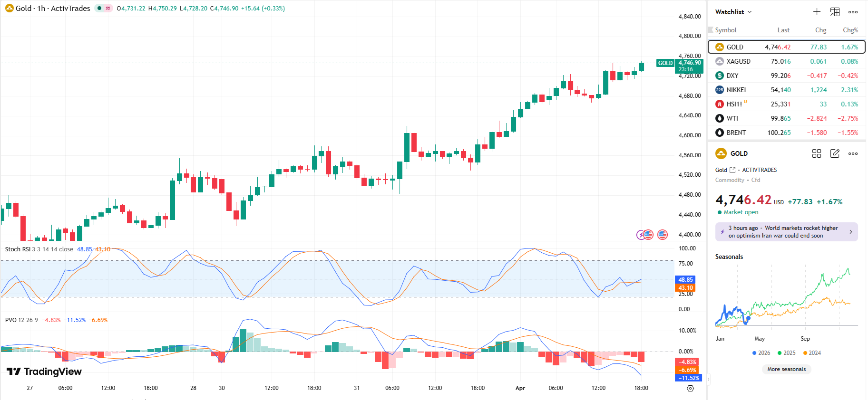Viewport: 868px width, 400px height.
Task: Click the add symbol plus icon in Watchlist
Action: (817, 12)
